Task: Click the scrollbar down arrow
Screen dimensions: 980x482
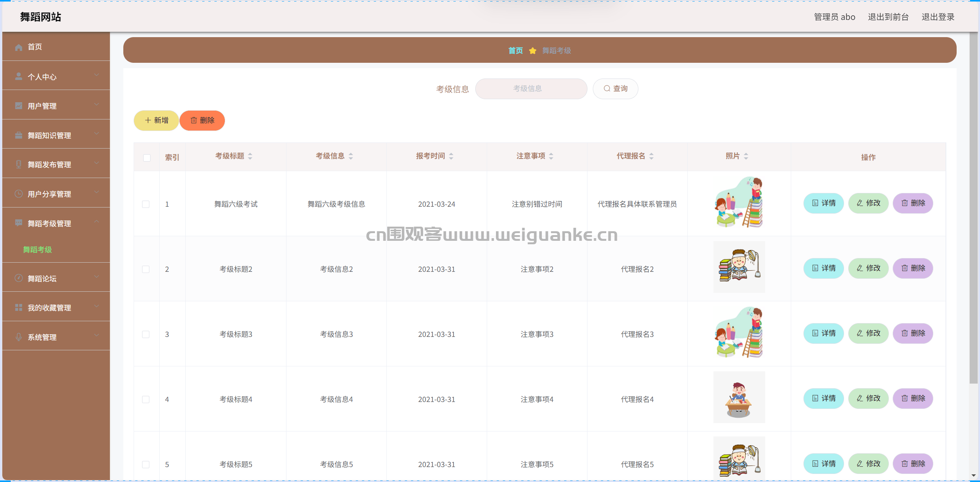Action: [x=973, y=475]
